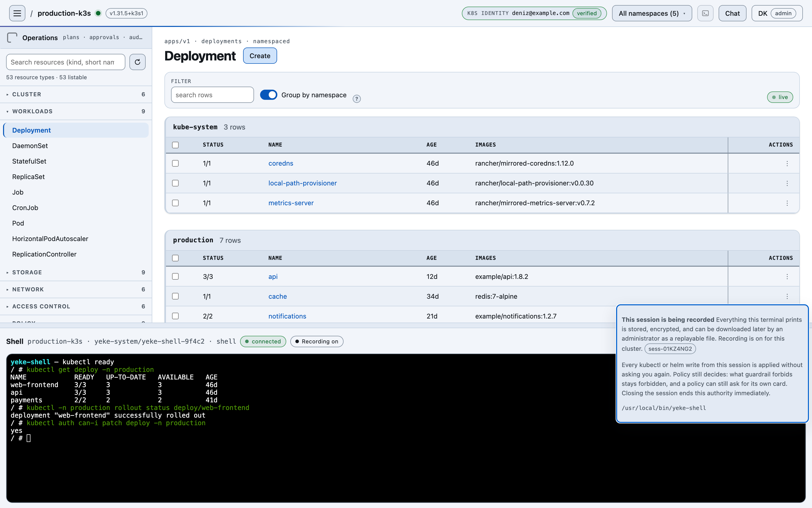Sort production table by NAME column

[275, 258]
